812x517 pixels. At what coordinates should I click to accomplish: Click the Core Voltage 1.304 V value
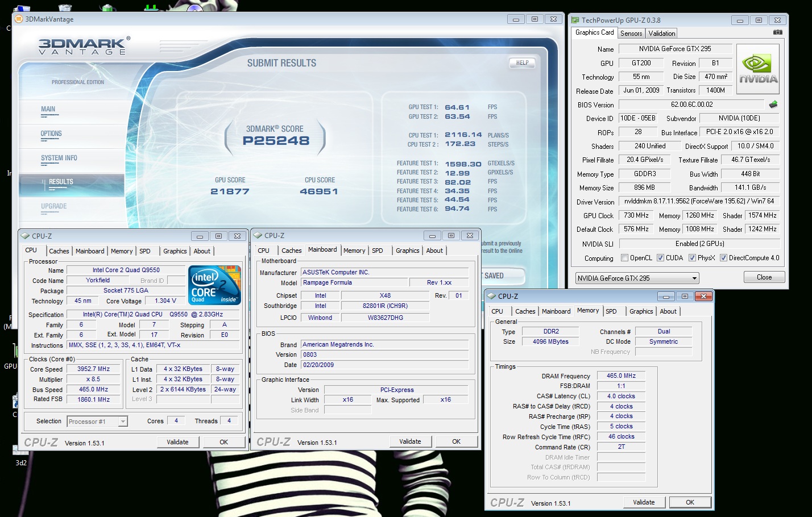click(x=165, y=301)
